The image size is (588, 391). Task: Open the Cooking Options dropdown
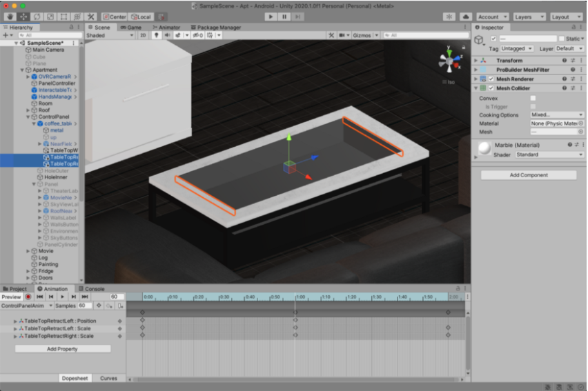556,115
